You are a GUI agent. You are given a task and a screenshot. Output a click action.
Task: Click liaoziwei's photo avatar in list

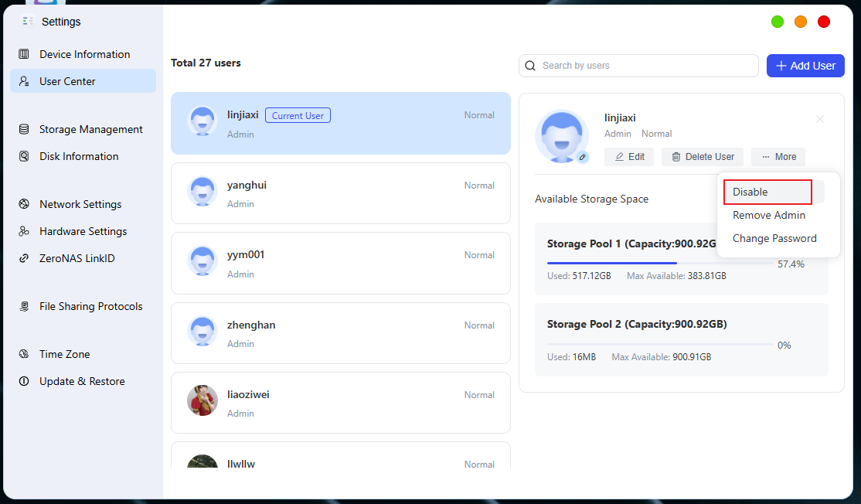click(202, 400)
